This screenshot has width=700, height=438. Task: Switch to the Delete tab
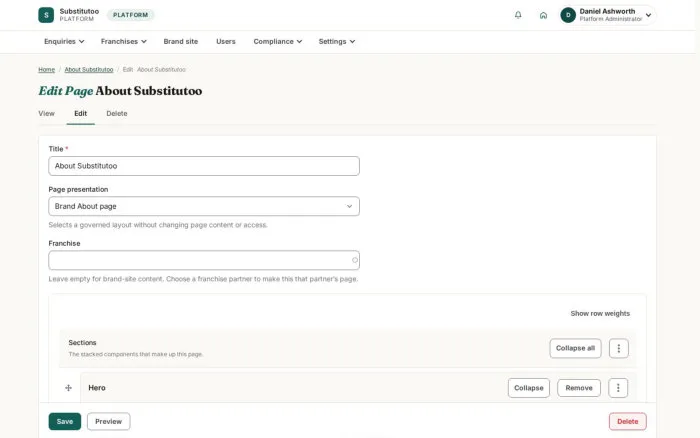117,113
